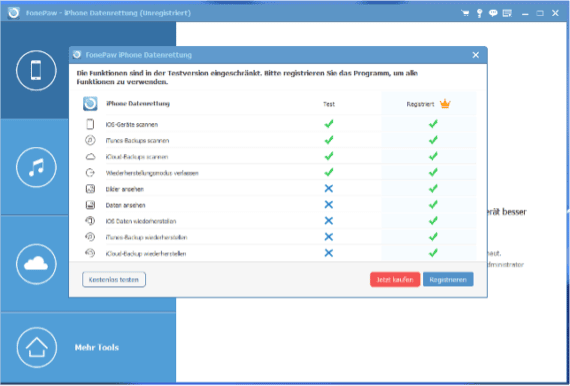Image resolution: width=570 pixels, height=386 pixels.
Task: Click the FonePaw logo in main title bar
Action: click(13, 13)
